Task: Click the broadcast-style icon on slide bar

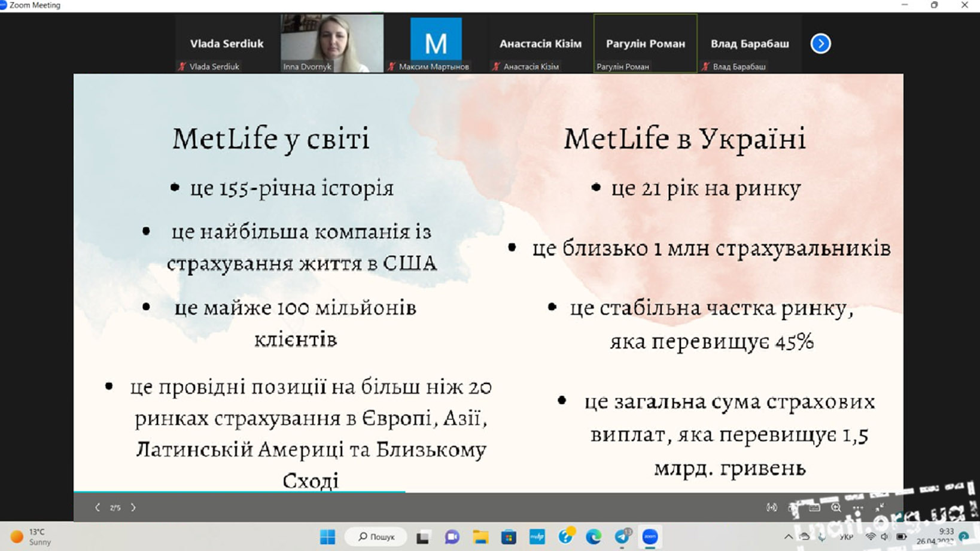Action: pos(772,507)
